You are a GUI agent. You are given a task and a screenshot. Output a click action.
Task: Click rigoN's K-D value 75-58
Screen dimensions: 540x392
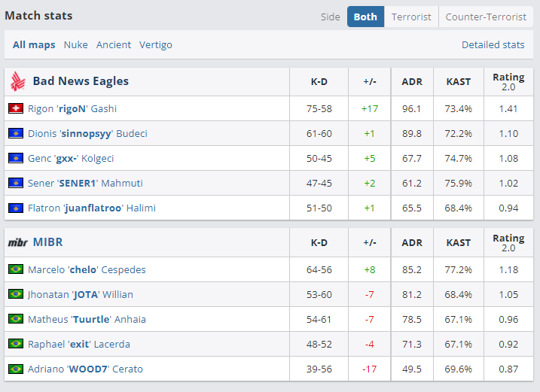[319, 109]
